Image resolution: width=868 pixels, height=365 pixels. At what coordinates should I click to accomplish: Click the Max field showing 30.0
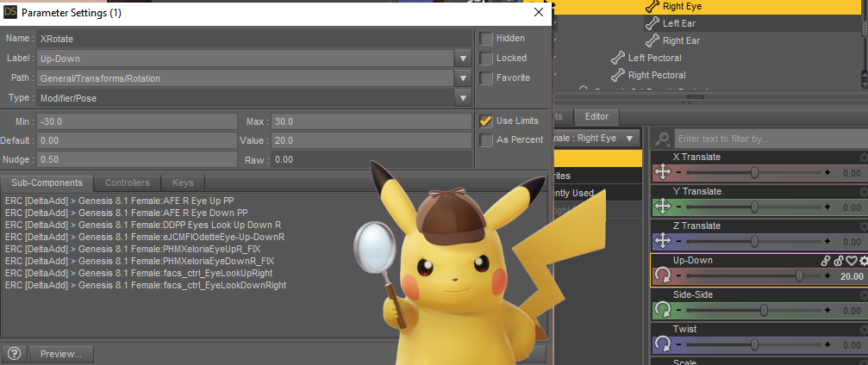point(371,121)
